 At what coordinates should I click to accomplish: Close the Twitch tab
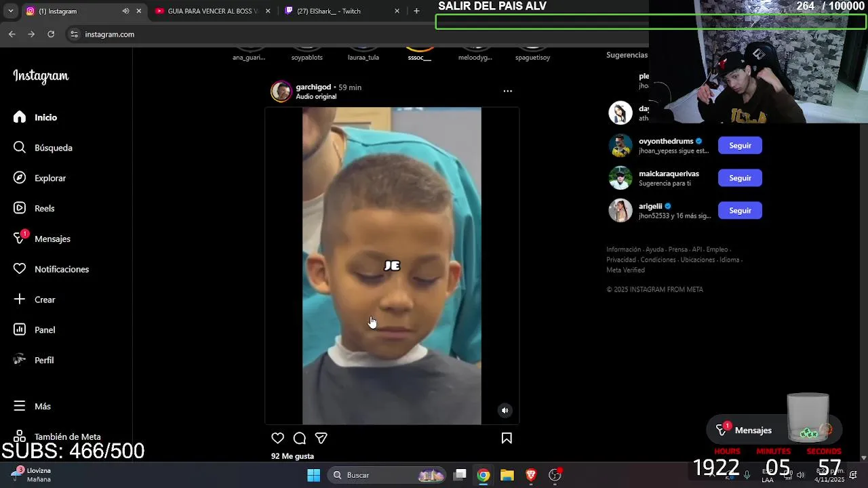(397, 11)
